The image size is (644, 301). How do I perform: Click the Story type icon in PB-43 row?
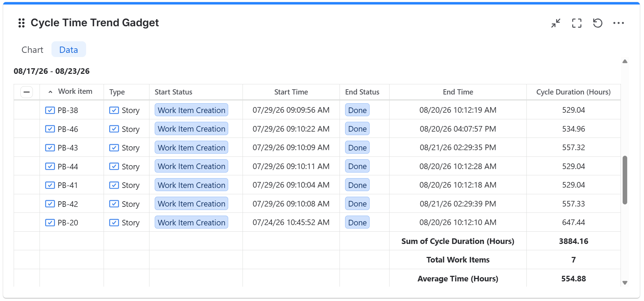[x=114, y=148]
